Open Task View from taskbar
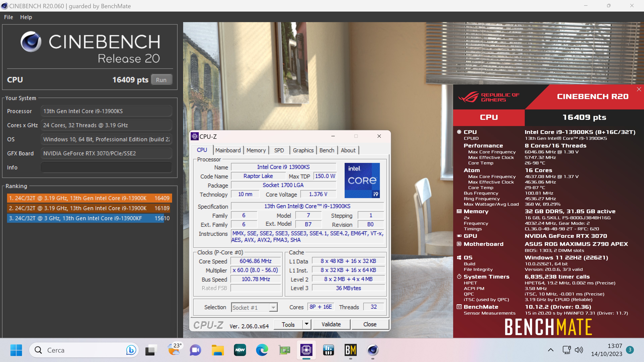Viewport: 644px width, 362px height. (151, 350)
